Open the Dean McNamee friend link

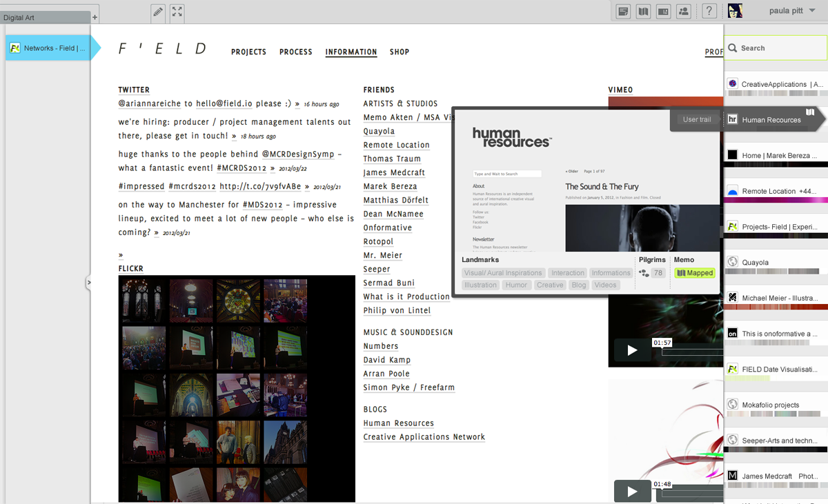click(393, 214)
